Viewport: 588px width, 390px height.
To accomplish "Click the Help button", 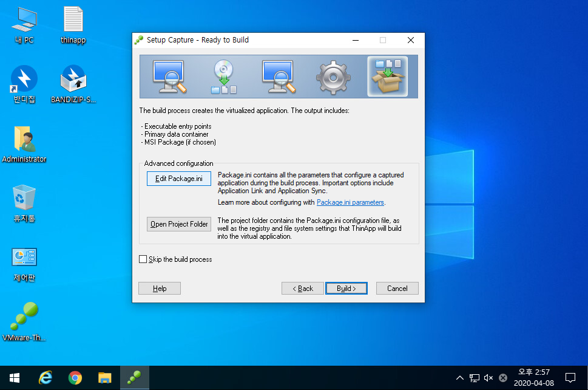I will coord(160,289).
